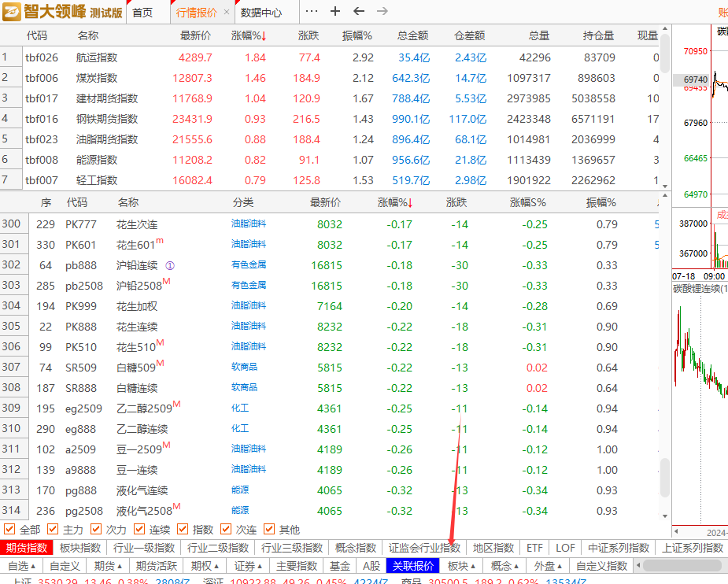Open the LOF tab

[x=565, y=548]
